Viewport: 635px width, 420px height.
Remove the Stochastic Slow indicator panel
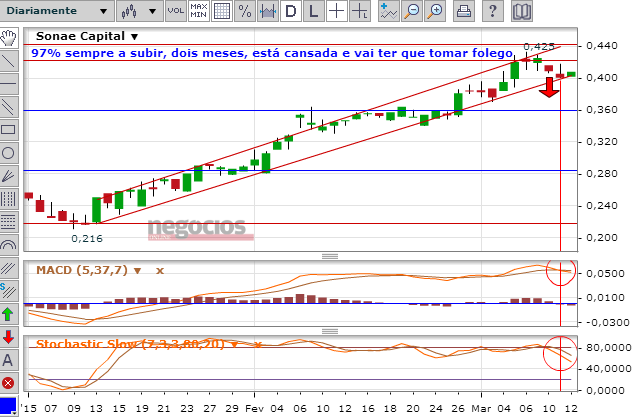(x=258, y=345)
